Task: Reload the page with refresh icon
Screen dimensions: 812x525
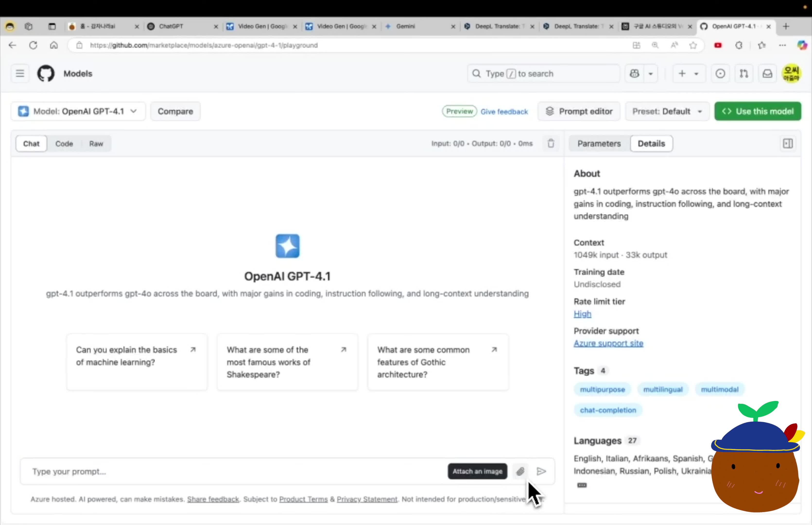Action: (33, 45)
